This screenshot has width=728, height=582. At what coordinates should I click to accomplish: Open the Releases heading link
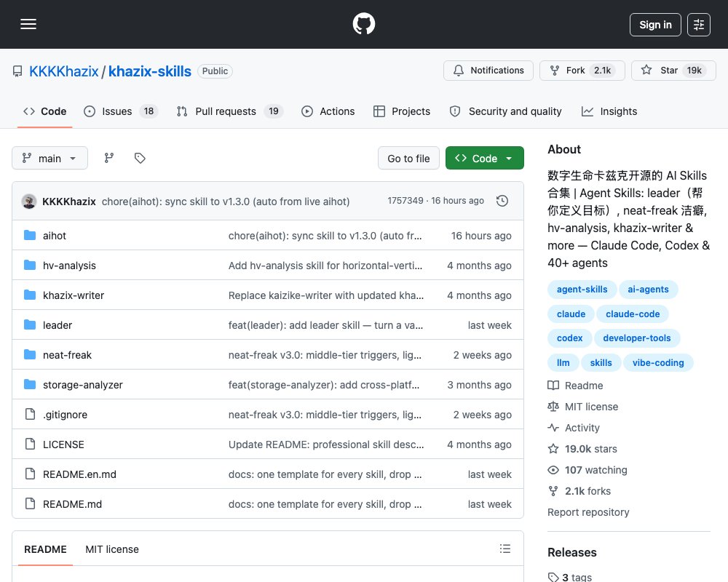coord(572,553)
